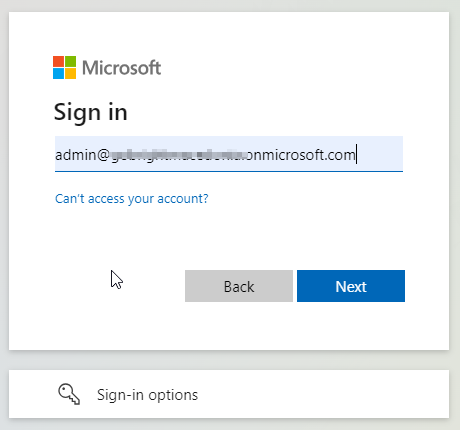Go back using the Back button
460x430 pixels.
click(x=239, y=286)
